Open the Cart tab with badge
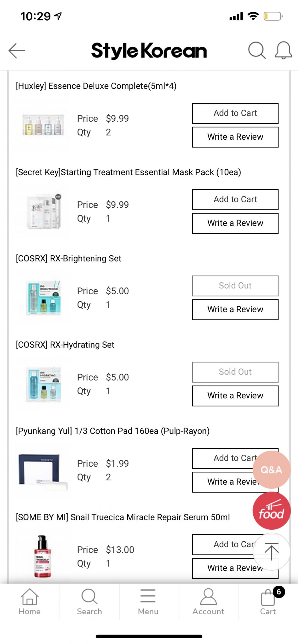This screenshot has height=644, width=298. (x=268, y=602)
